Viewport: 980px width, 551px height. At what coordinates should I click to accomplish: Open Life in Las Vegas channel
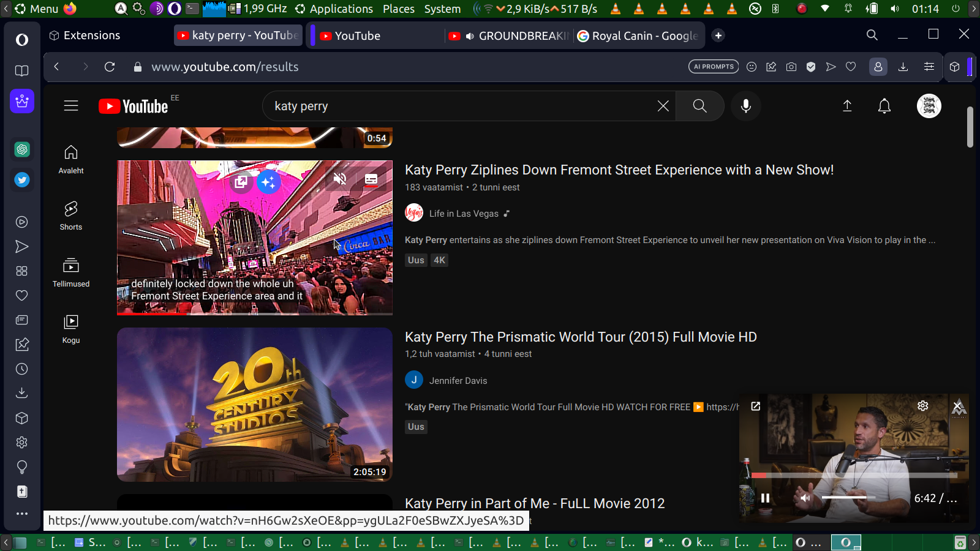464,214
